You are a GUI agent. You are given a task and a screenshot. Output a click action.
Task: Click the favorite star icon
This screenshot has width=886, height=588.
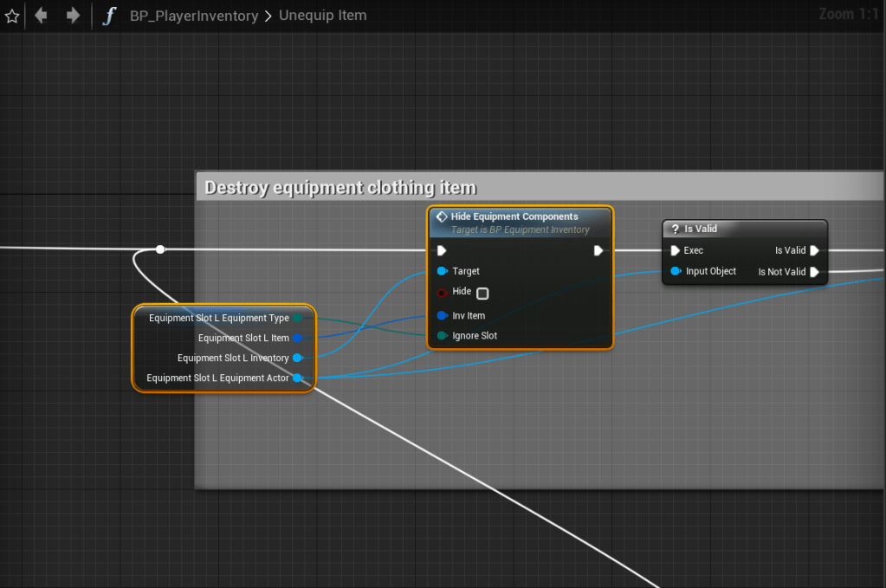[12, 16]
